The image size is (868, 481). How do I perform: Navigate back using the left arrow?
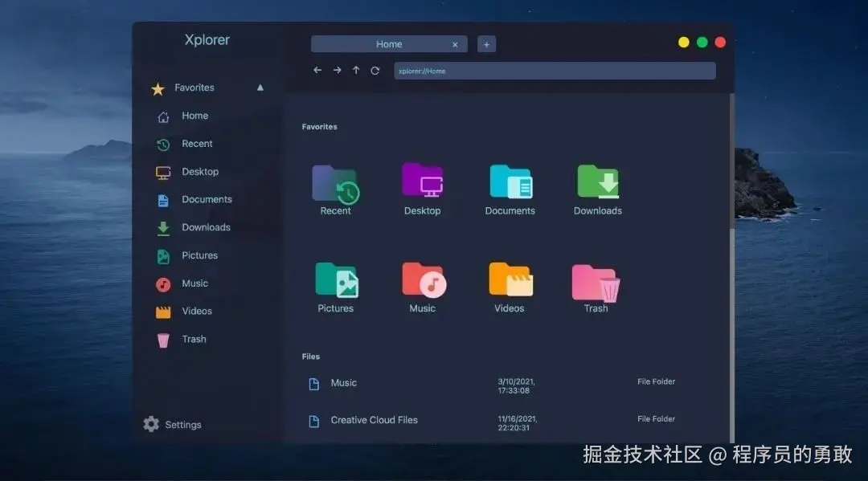point(317,71)
